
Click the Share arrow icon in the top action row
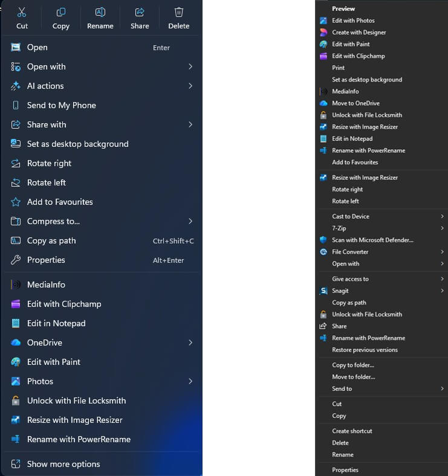click(x=140, y=13)
